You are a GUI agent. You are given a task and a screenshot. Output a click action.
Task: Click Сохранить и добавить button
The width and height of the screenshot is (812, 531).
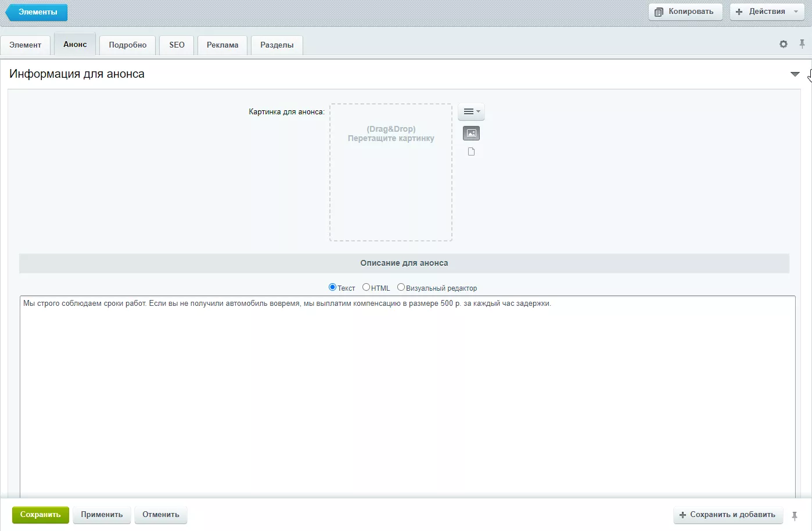coord(727,515)
